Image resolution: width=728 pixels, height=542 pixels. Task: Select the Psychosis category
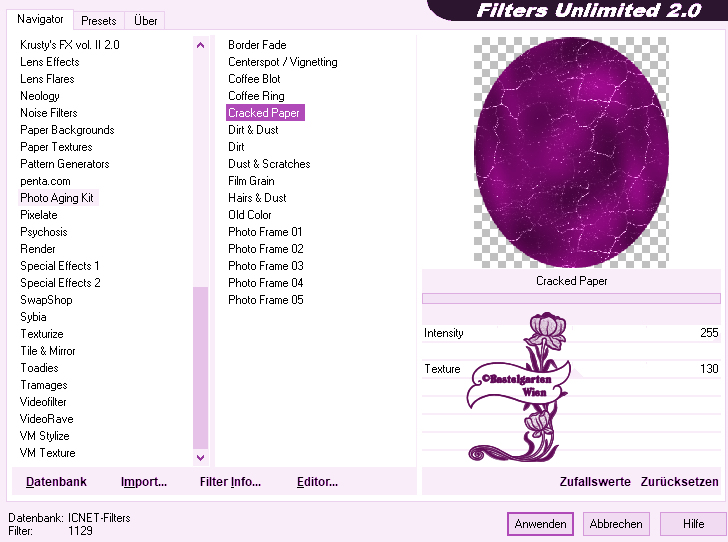pos(44,232)
